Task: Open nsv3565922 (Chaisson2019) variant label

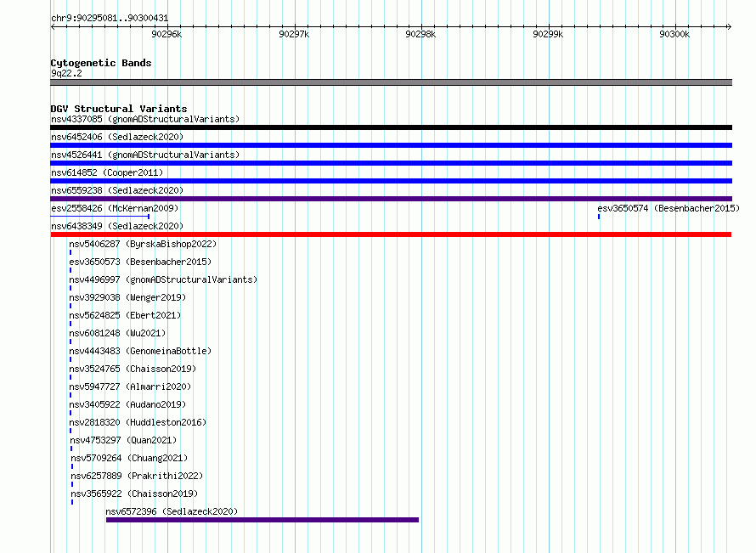Action: 134,494
